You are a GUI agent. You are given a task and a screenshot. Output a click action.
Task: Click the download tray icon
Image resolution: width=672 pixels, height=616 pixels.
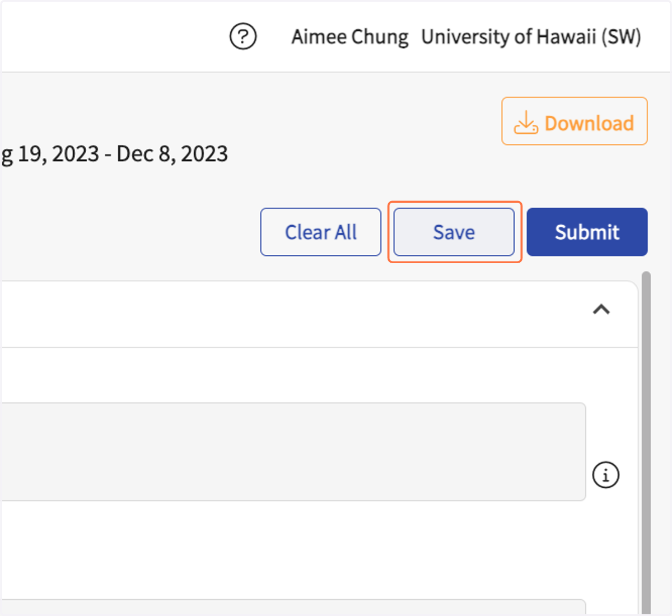pyautogui.click(x=526, y=122)
